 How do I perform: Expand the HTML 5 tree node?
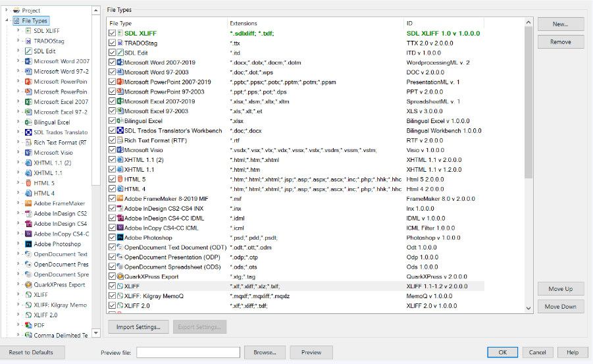tap(18, 183)
